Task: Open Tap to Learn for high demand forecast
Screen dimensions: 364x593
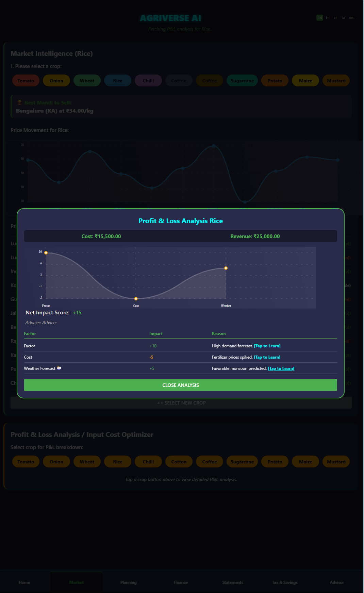Action: tap(267, 346)
